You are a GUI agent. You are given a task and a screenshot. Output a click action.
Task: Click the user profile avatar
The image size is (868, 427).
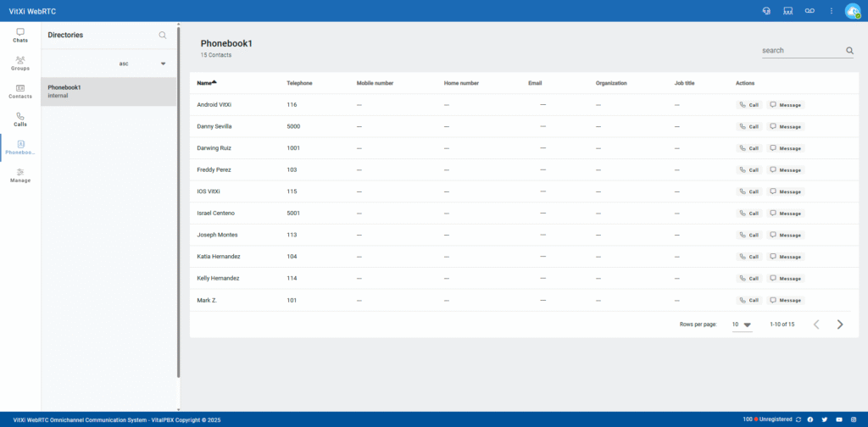tap(852, 11)
